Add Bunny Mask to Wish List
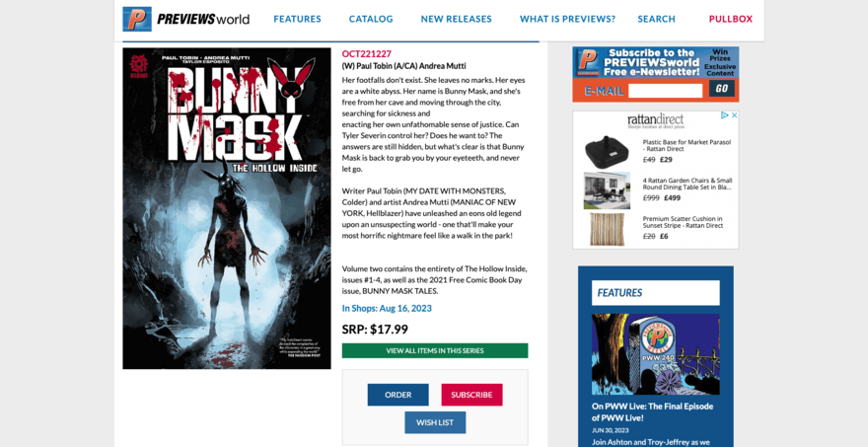This screenshot has width=868, height=447. pyautogui.click(x=435, y=422)
